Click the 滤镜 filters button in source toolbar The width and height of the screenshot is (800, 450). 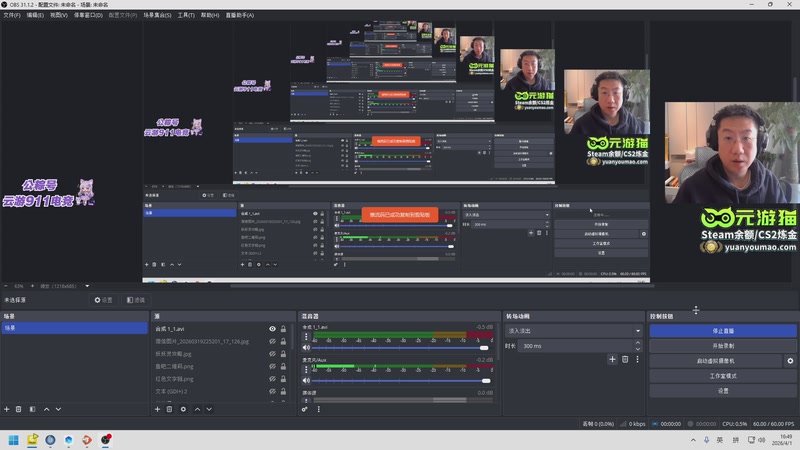pyautogui.click(x=136, y=300)
